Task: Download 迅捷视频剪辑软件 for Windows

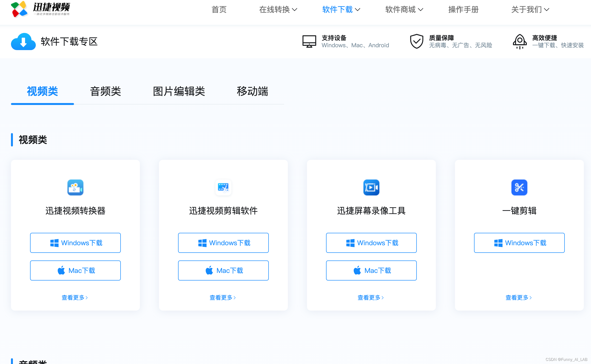Action: point(223,243)
